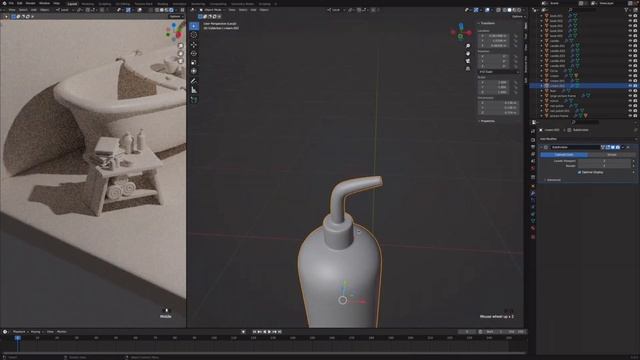Viewport: 640px width, 360px height.
Task: Select Simple subdivision type
Action: point(611,155)
